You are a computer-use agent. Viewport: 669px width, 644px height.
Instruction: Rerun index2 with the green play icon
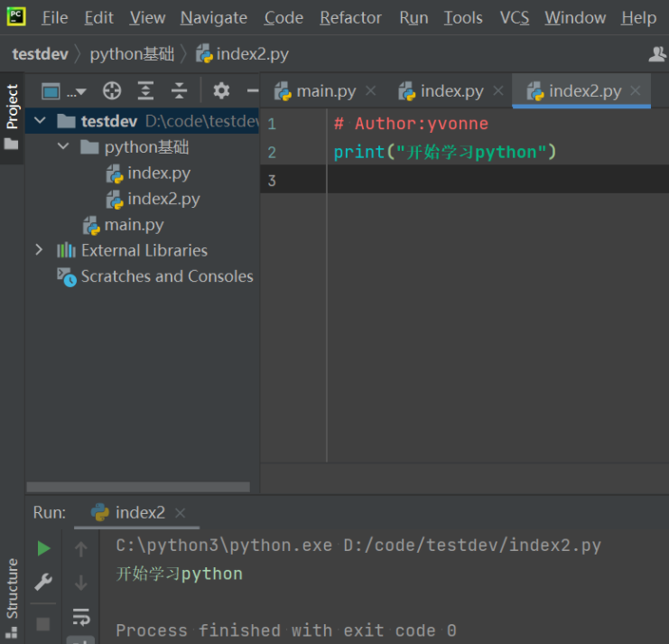(x=43, y=548)
